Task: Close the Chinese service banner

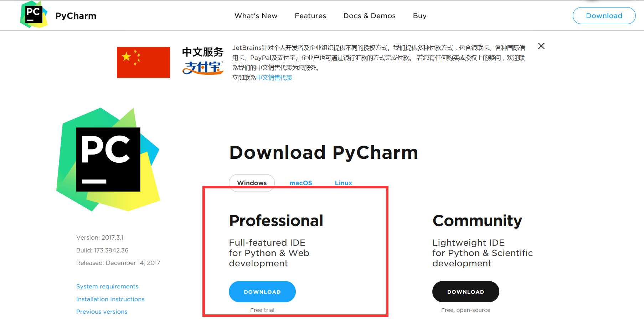Action: tap(541, 46)
